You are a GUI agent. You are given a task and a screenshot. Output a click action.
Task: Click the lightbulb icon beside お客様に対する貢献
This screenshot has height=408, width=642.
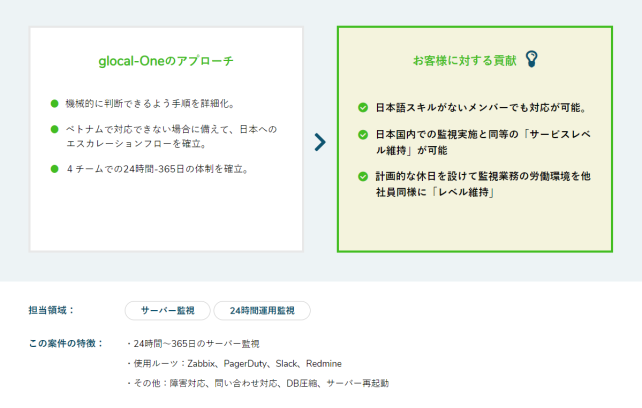(531, 59)
